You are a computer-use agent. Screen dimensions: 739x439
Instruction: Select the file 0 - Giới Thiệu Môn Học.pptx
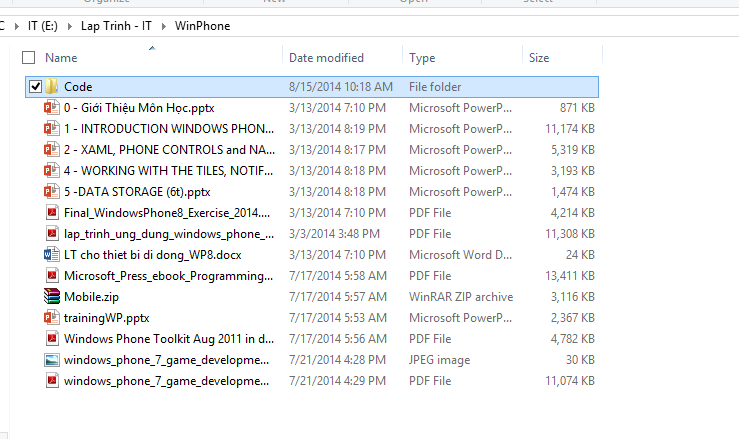(x=139, y=108)
